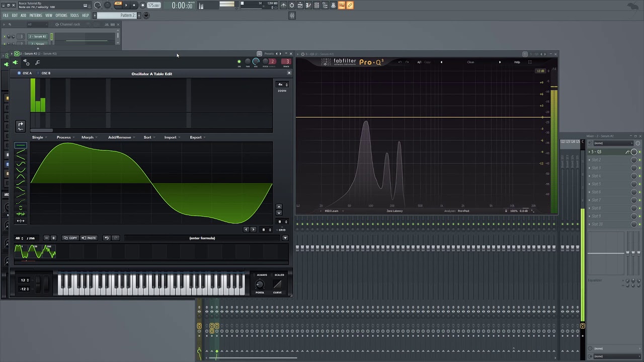Open the formula presets dropdown arrow
The height and width of the screenshot is (362, 644).
point(285,238)
